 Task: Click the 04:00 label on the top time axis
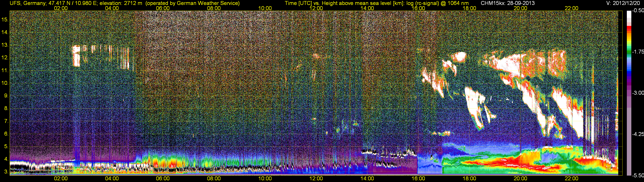pos(112,8)
